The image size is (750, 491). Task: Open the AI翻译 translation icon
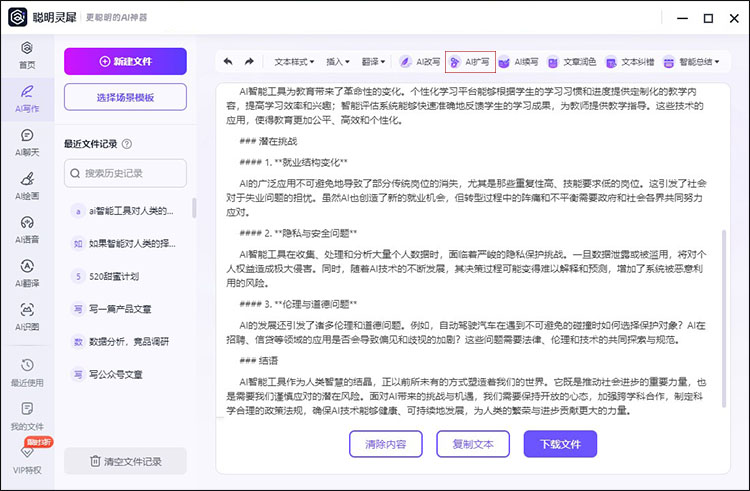click(x=27, y=266)
